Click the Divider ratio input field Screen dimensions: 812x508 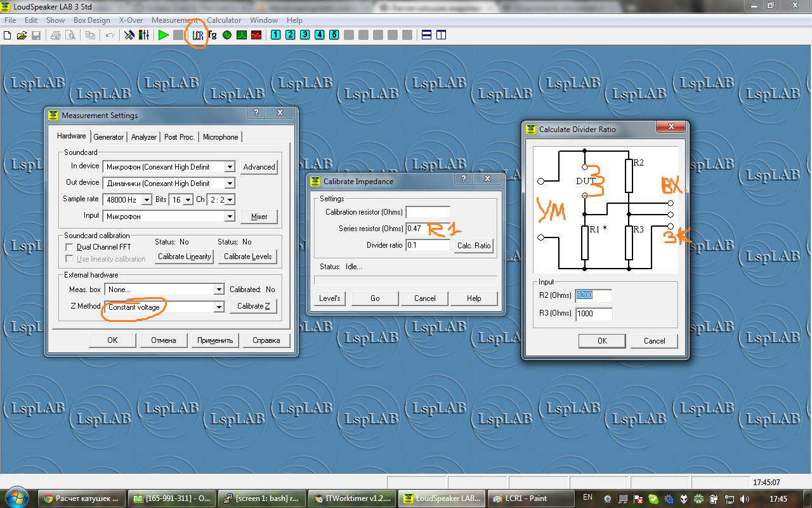point(428,245)
